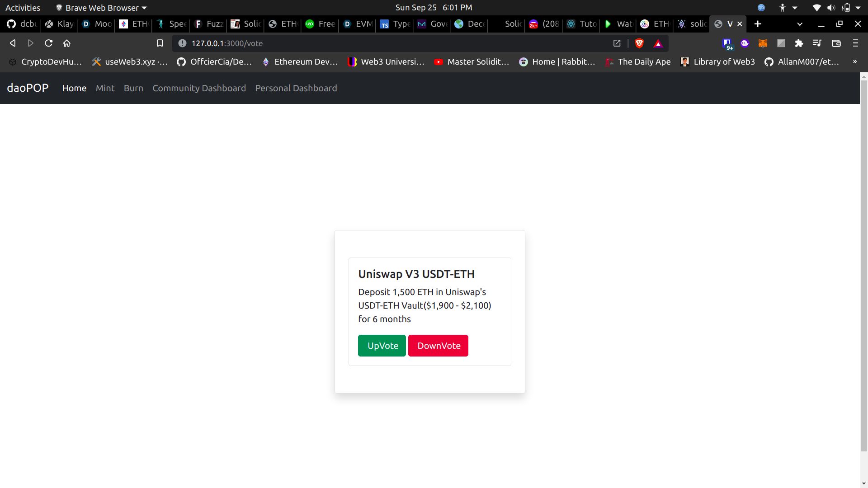Switch to the Wat tab
Viewport: 868px width, 488px height.
[618, 24]
